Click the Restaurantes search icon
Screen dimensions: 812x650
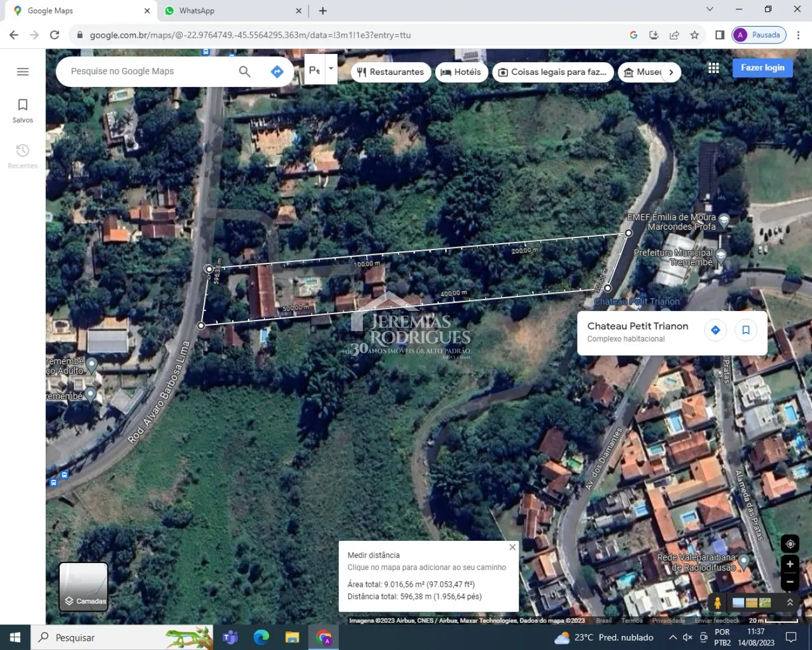tap(361, 72)
